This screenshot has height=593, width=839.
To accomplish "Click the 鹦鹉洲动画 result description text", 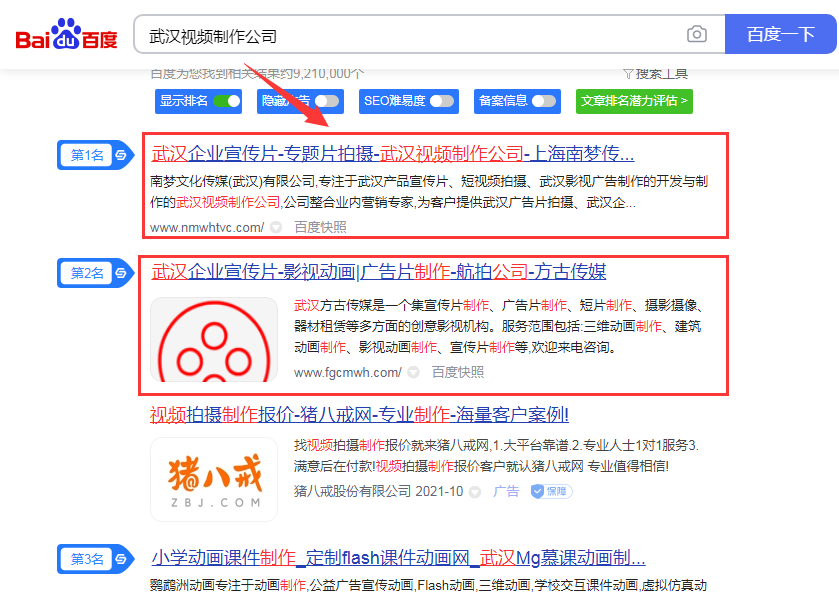I will (x=429, y=585).
